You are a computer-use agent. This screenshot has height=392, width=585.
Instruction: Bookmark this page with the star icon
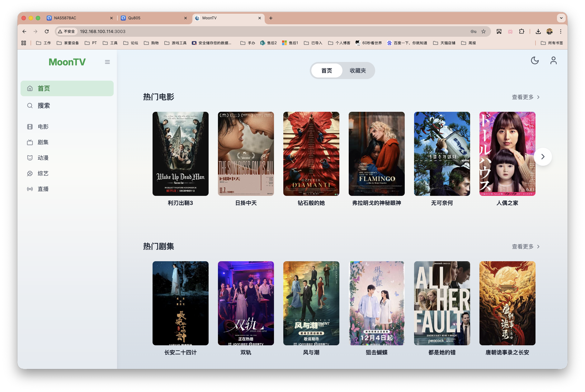point(484,31)
